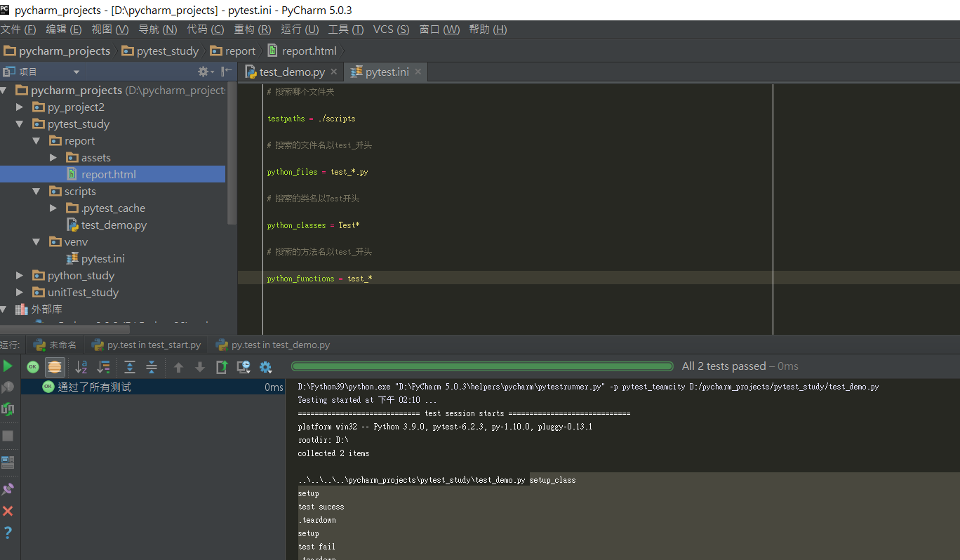960x560 pixels.
Task: Click the export test results icon
Action: [x=222, y=366]
